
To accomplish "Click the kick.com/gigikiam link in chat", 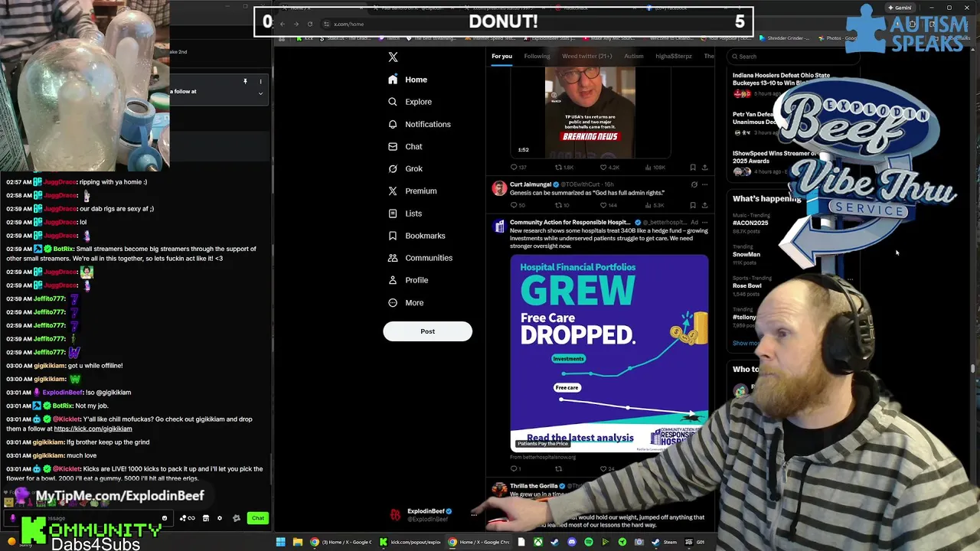I will coord(93,429).
